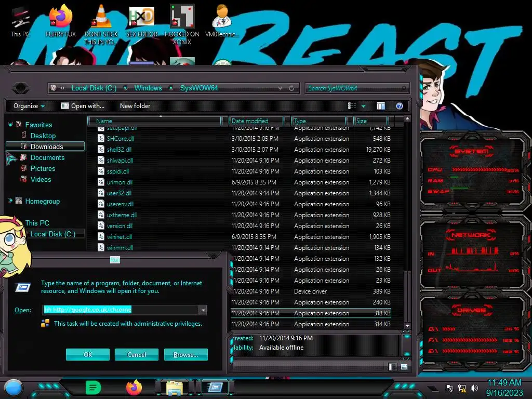Sort by the Size column header
Viewport: 532px width, 399px height.
click(370, 121)
